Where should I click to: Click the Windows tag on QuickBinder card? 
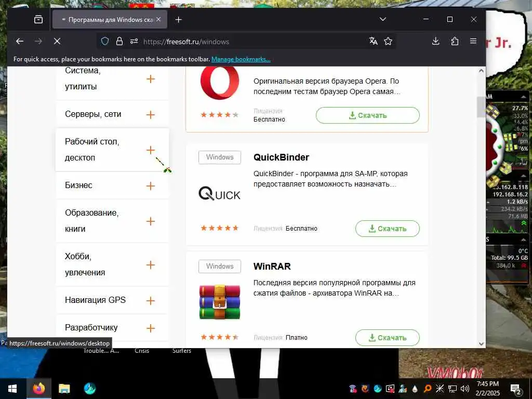point(220,157)
